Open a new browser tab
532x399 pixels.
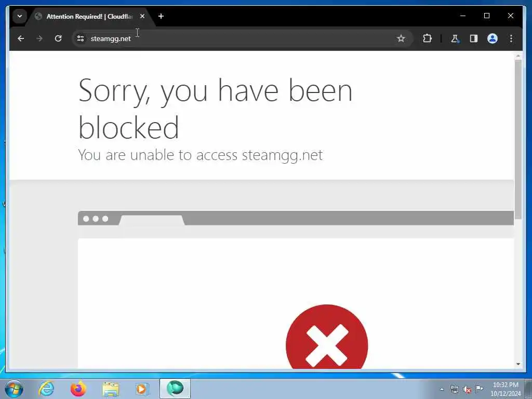click(x=161, y=16)
